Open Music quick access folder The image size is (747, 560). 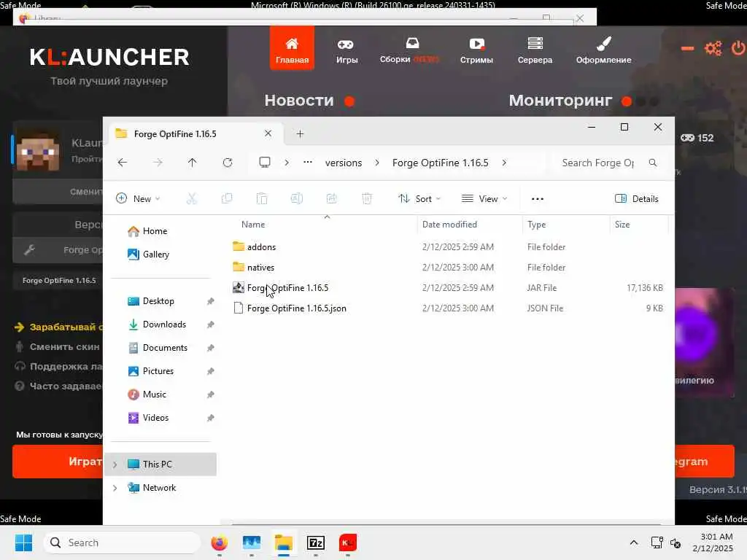(x=155, y=394)
